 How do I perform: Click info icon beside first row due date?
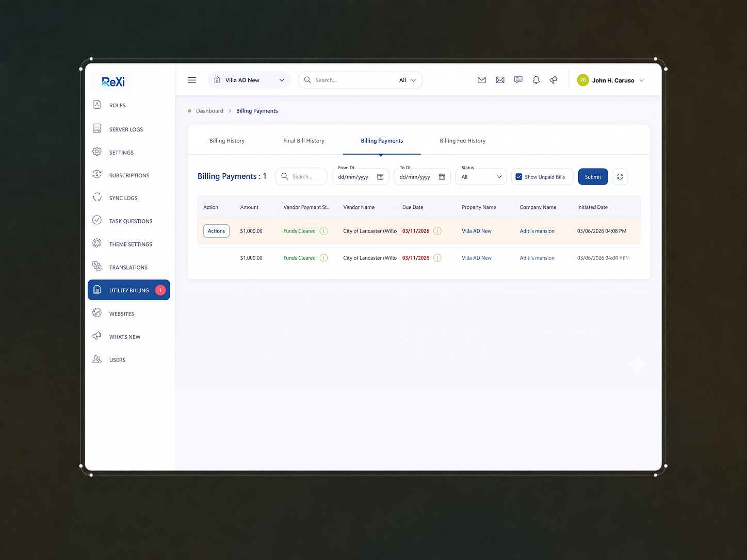click(437, 231)
